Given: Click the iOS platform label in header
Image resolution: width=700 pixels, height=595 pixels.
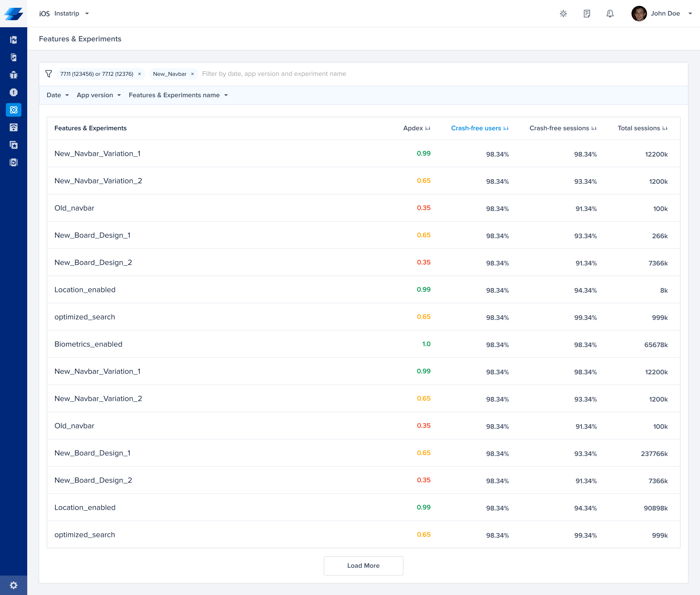Looking at the screenshot, I should pyautogui.click(x=44, y=14).
